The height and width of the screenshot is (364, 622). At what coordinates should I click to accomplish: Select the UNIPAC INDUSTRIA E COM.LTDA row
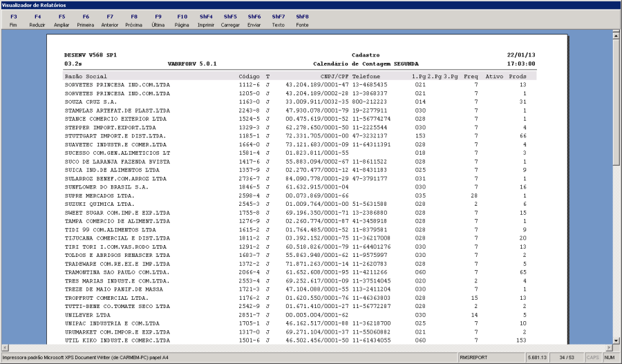296,323
